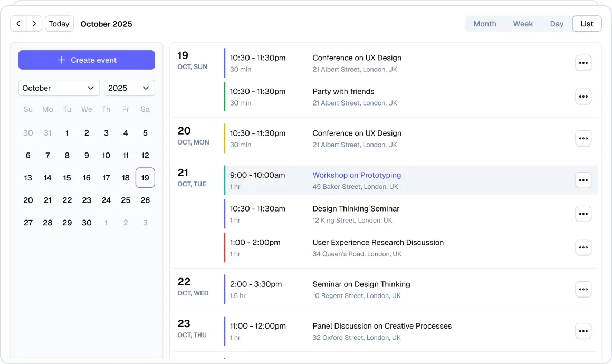Expand the October month dropdown
This screenshot has height=364, width=612.
click(x=59, y=88)
